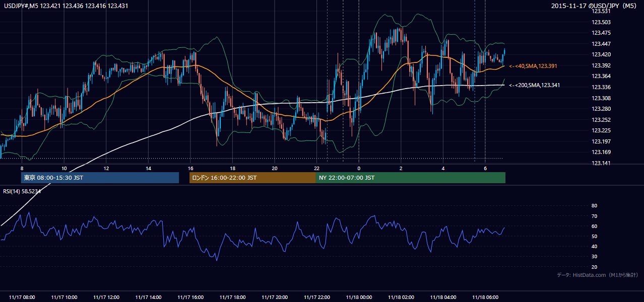Screen dimensions: 644x302
Task: Click hour label 12 under price chart
Action: (106, 168)
